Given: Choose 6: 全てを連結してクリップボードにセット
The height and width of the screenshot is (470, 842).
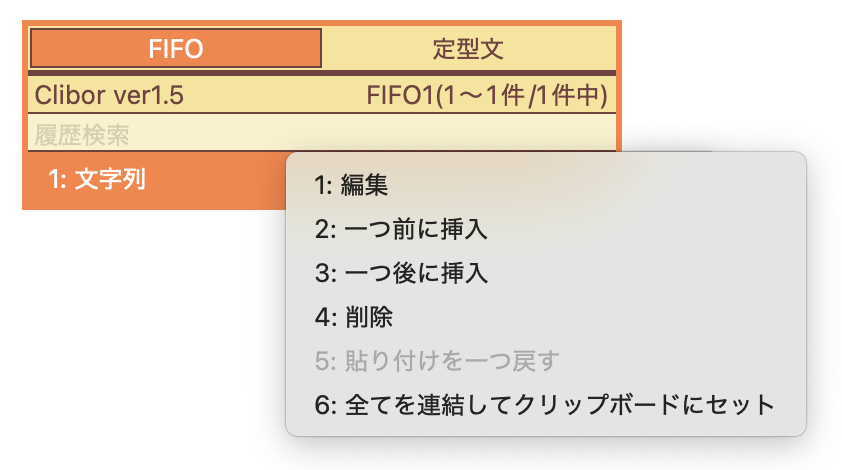Looking at the screenshot, I should (x=546, y=404).
